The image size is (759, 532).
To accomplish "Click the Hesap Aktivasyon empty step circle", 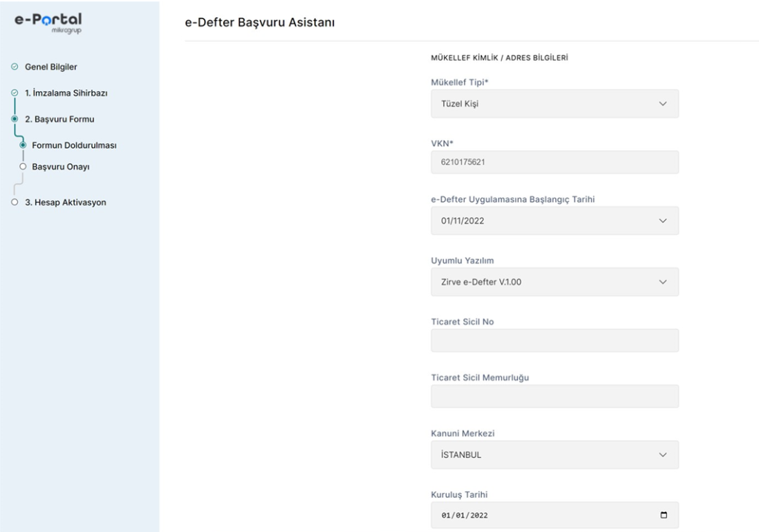I will 14,202.
